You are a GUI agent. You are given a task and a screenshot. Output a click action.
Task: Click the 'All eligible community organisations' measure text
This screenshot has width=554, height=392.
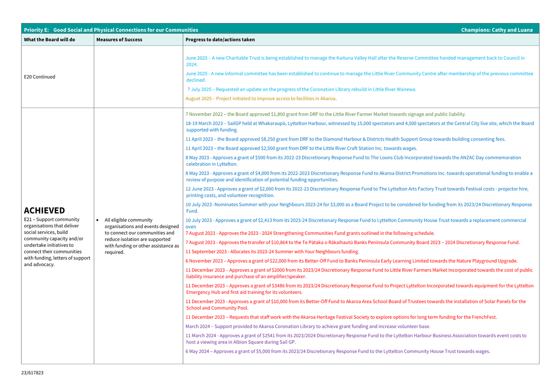pyautogui.click(x=141, y=236)
